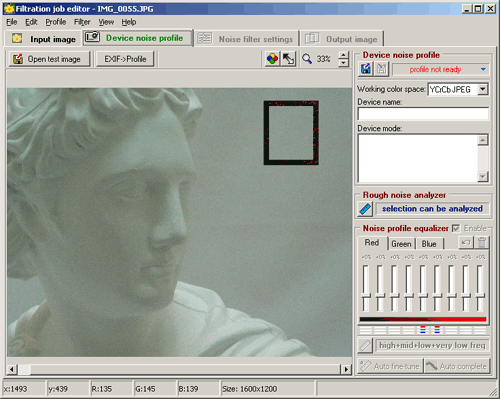
Task: Open the 'profile not ready' dropdown
Action: point(483,69)
